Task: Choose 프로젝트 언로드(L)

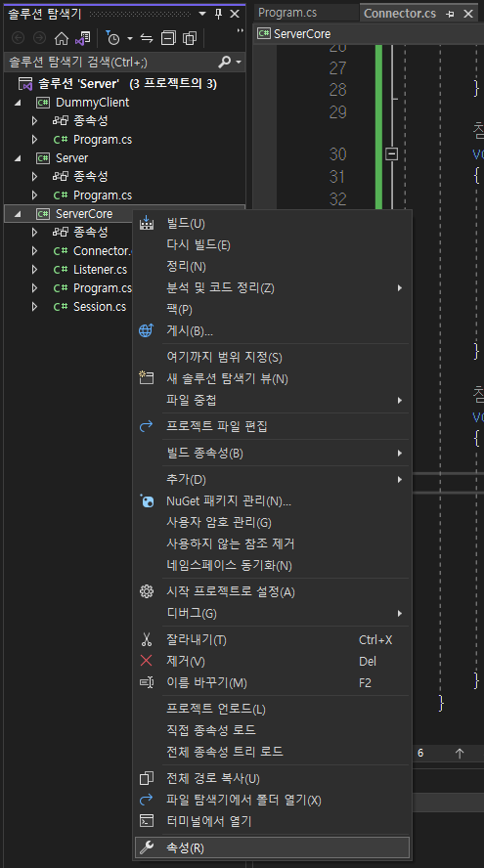Action: [x=272, y=709]
